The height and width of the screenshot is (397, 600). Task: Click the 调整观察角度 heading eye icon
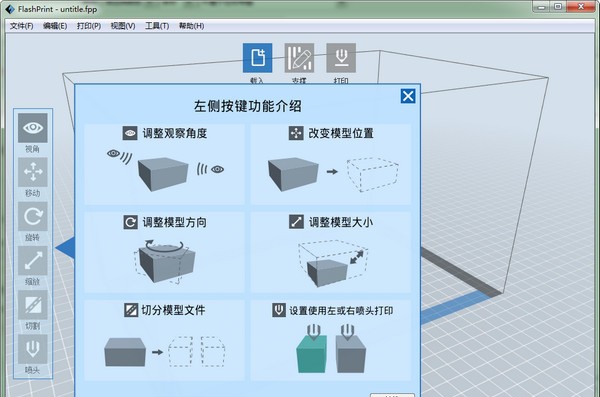pyautogui.click(x=130, y=133)
